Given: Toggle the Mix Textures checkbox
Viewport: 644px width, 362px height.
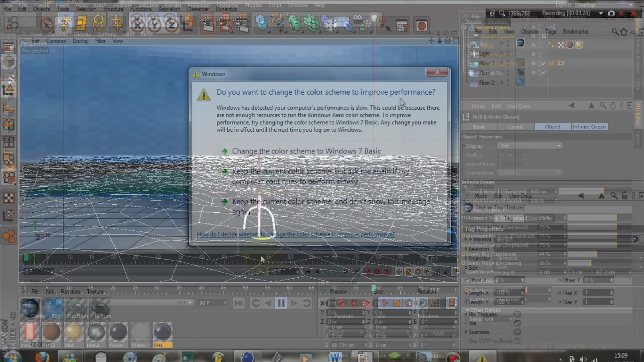Looking at the screenshot, I should 517,314.
